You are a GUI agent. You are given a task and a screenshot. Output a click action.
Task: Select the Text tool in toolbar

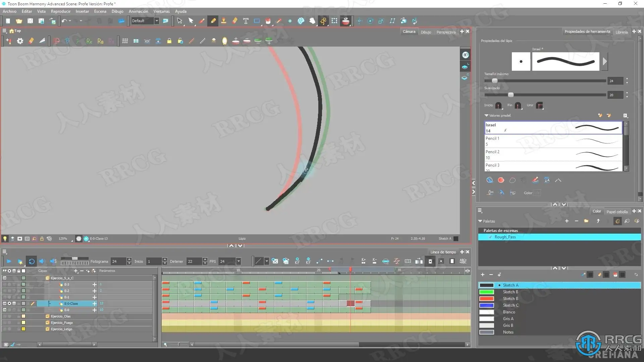pyautogui.click(x=246, y=21)
